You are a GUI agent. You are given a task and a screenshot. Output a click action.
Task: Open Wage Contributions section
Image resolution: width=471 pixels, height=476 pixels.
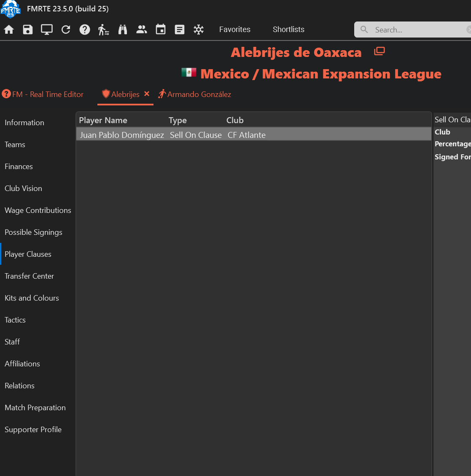pos(38,210)
